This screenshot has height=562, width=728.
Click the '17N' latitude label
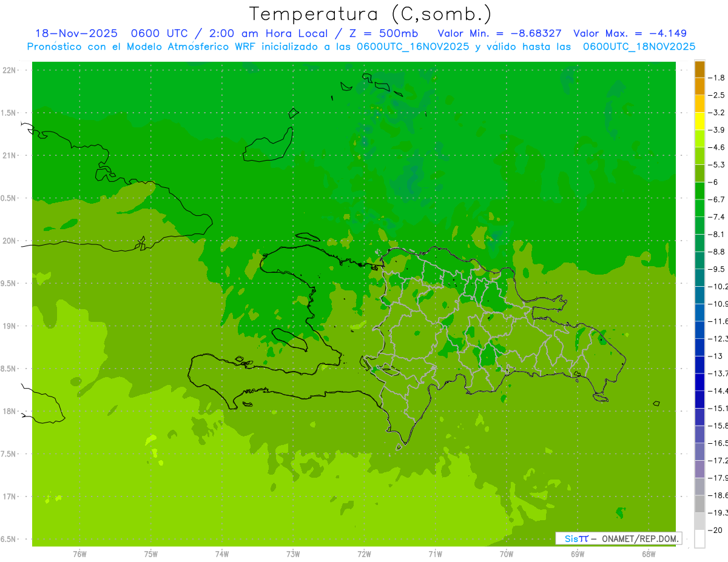click(9, 497)
